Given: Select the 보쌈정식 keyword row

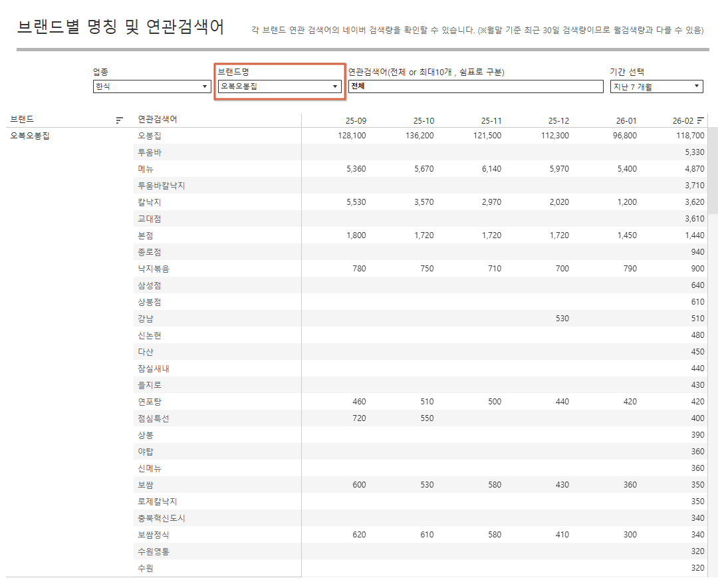Looking at the screenshot, I should (154, 535).
